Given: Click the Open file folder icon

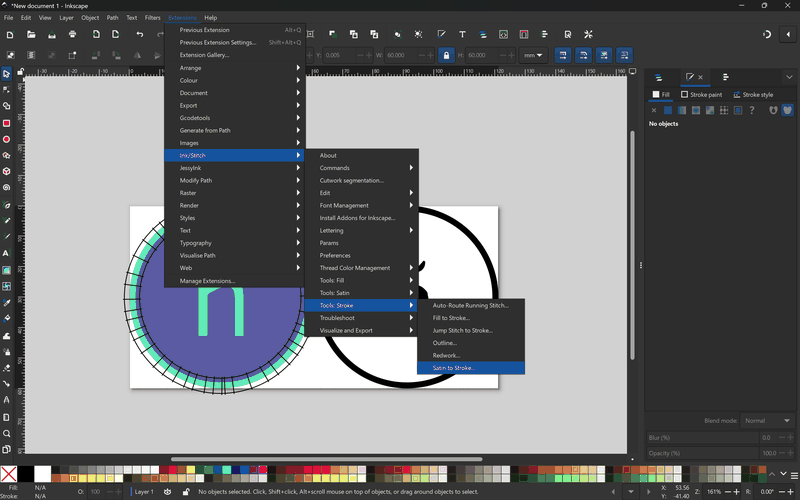Looking at the screenshot, I should 31,34.
